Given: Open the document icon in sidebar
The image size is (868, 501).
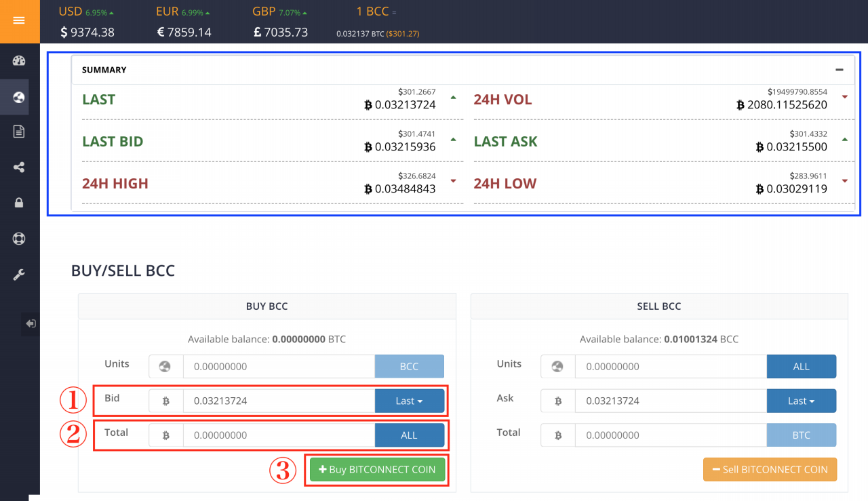Looking at the screenshot, I should [19, 132].
